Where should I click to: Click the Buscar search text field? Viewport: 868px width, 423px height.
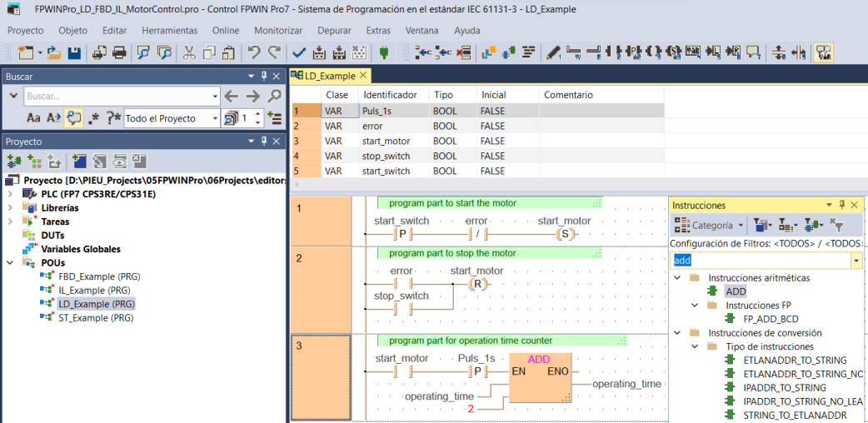point(117,97)
